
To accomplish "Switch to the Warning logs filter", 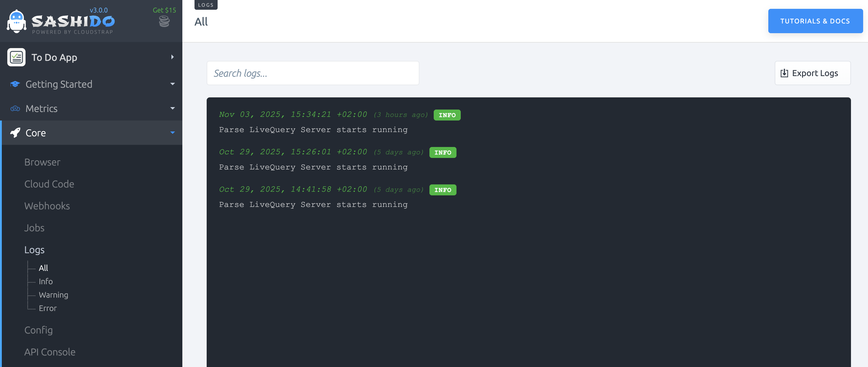I will point(53,295).
